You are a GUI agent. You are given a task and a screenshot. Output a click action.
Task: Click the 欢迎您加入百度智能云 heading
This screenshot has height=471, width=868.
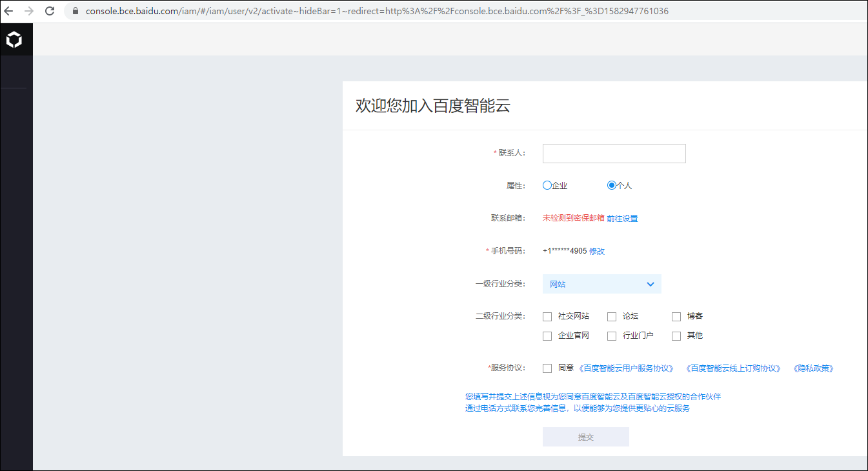point(433,106)
